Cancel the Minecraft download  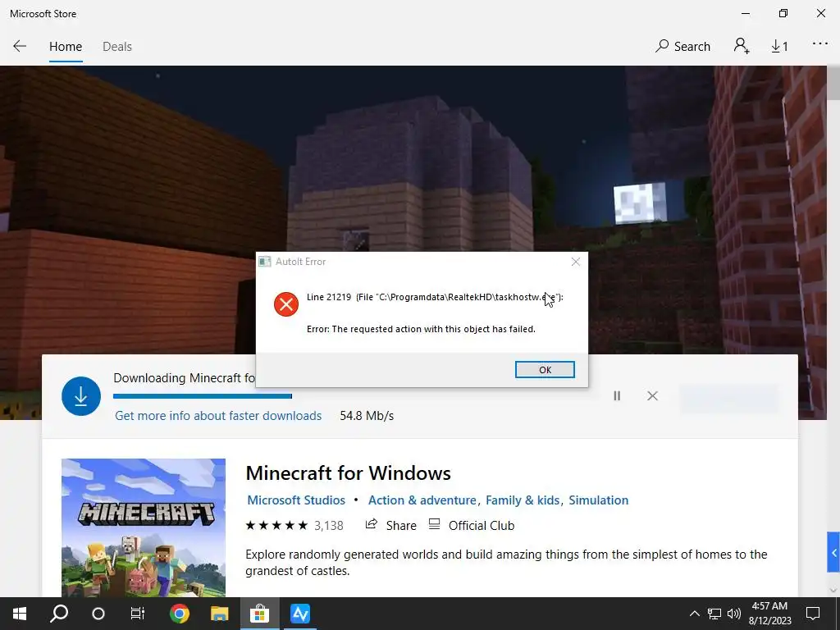point(652,396)
